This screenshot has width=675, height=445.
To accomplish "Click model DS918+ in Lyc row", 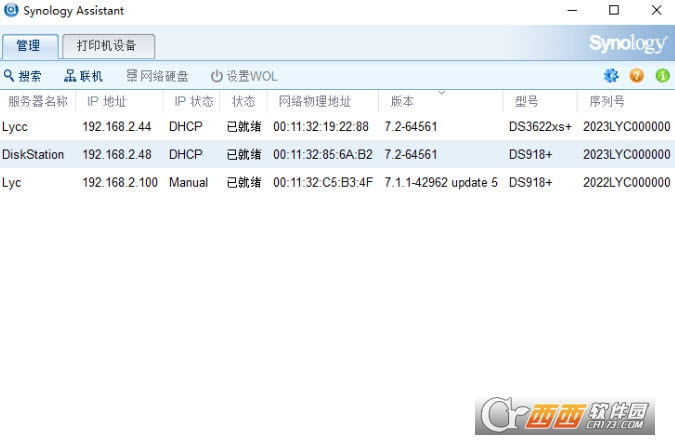I will pyautogui.click(x=530, y=182).
